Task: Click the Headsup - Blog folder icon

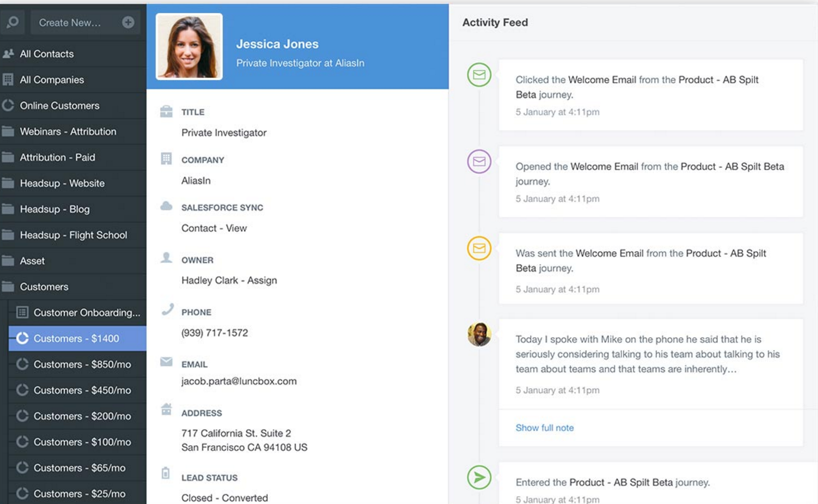Action: coord(8,209)
